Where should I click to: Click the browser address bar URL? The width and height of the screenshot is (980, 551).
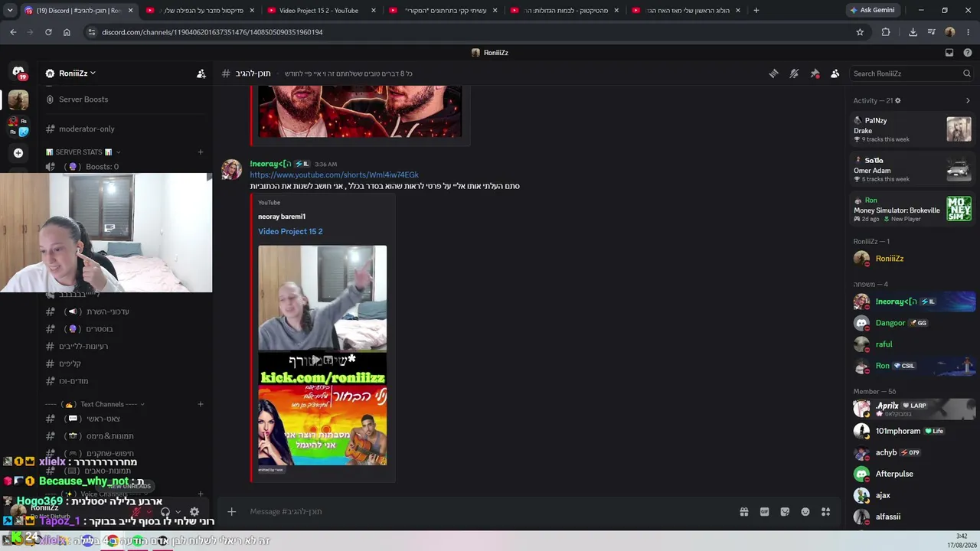click(212, 32)
